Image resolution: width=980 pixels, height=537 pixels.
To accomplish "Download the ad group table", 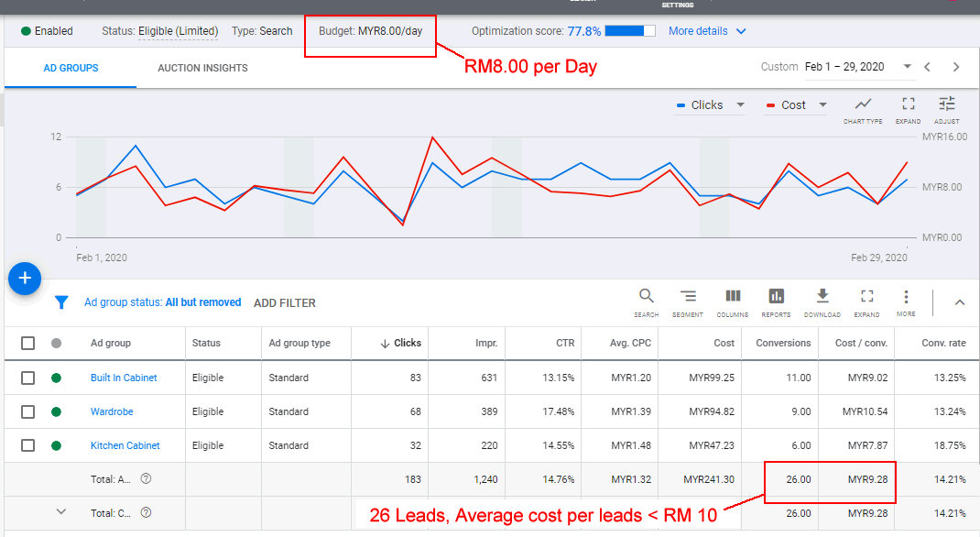I will click(822, 301).
